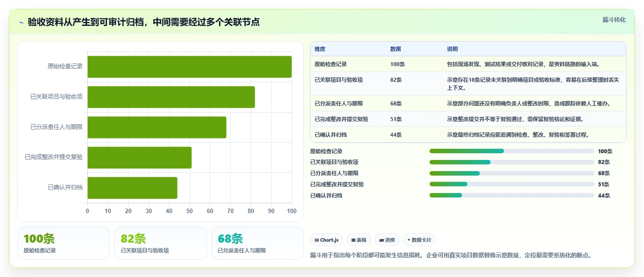Viewport: 644px width, 277px height.
Task: Click table cell 已分派责任人与期限
Action: tap(339, 104)
